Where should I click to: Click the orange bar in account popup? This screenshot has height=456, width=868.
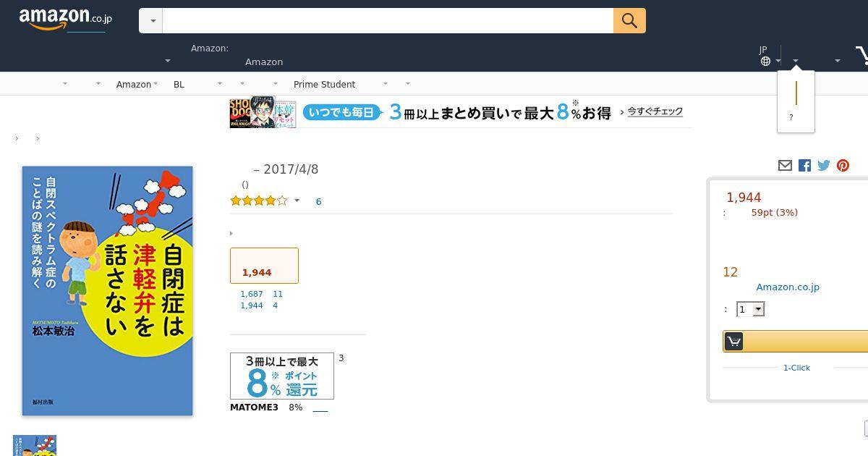click(x=796, y=93)
